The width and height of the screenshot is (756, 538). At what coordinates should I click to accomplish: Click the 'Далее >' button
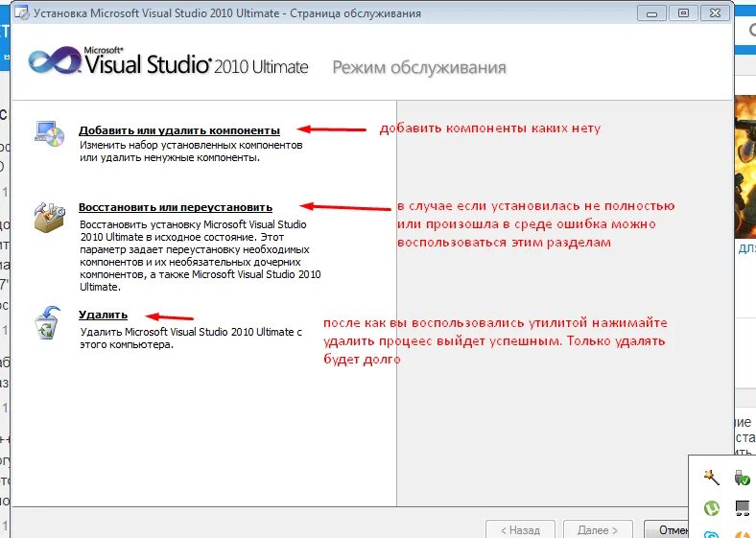598,529
